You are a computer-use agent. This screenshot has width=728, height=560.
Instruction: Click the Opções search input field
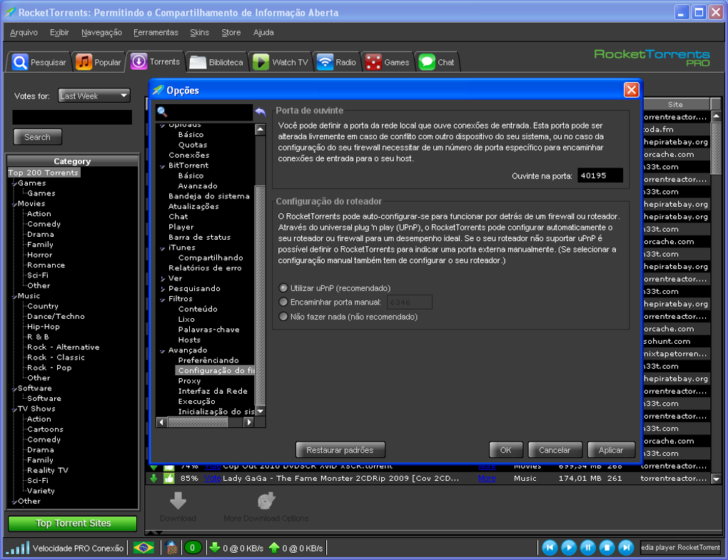[204, 112]
